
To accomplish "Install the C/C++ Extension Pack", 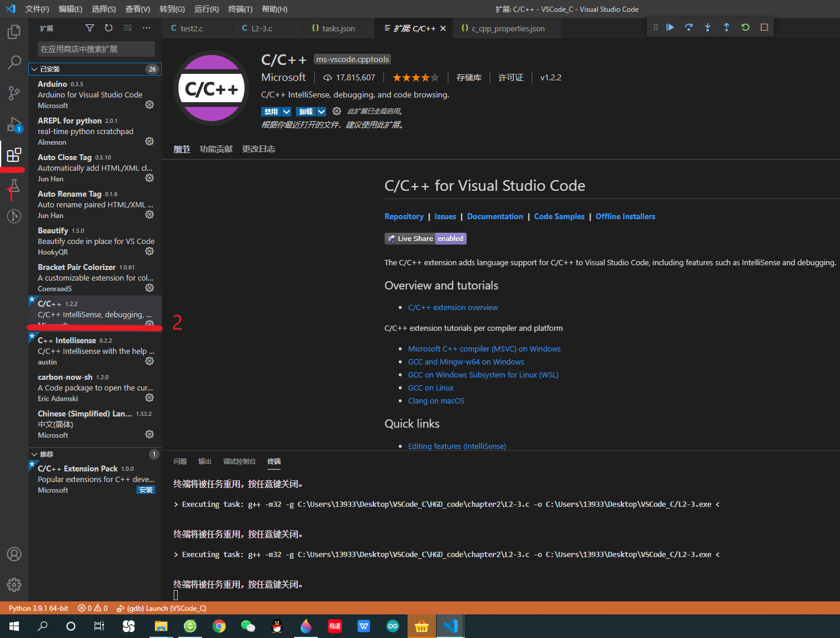I will pyautogui.click(x=146, y=490).
